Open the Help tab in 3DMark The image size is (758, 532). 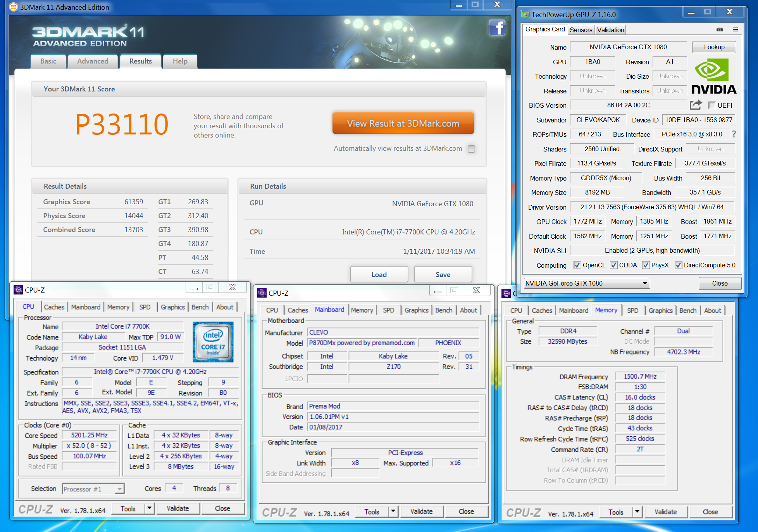pos(180,61)
